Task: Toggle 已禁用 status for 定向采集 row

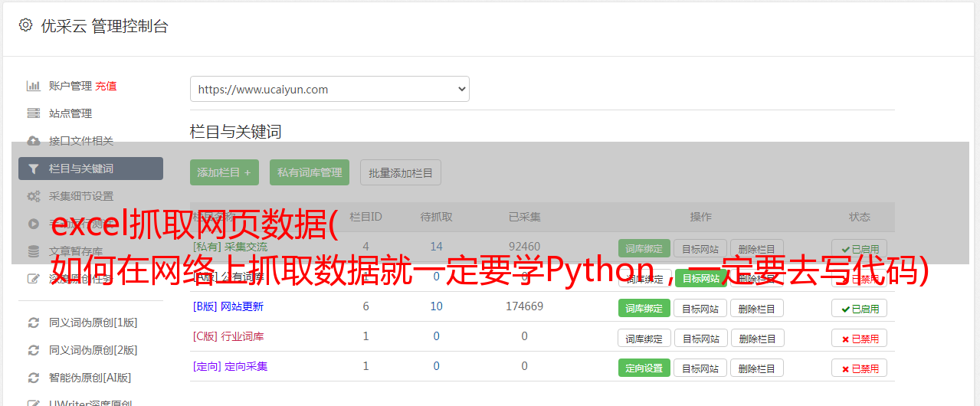Action: click(860, 368)
